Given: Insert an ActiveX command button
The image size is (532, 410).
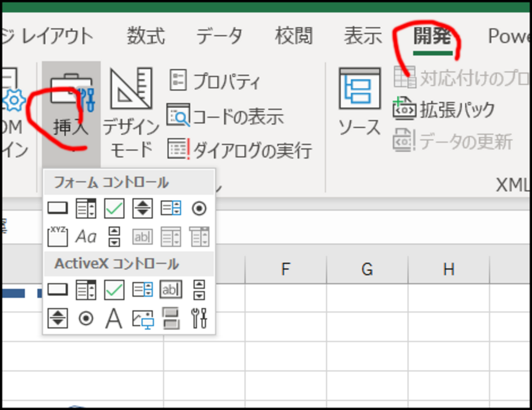Looking at the screenshot, I should point(57,290).
